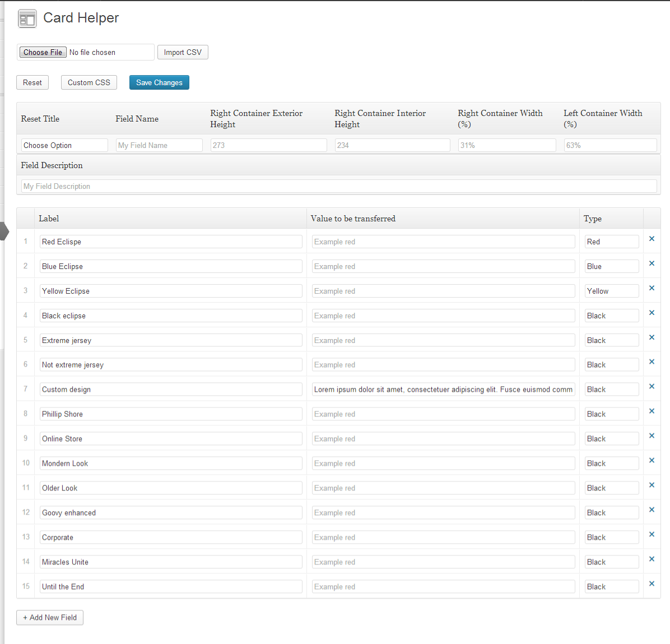The height and width of the screenshot is (644, 670).
Task: Delete the Corporate row
Action: (x=652, y=534)
